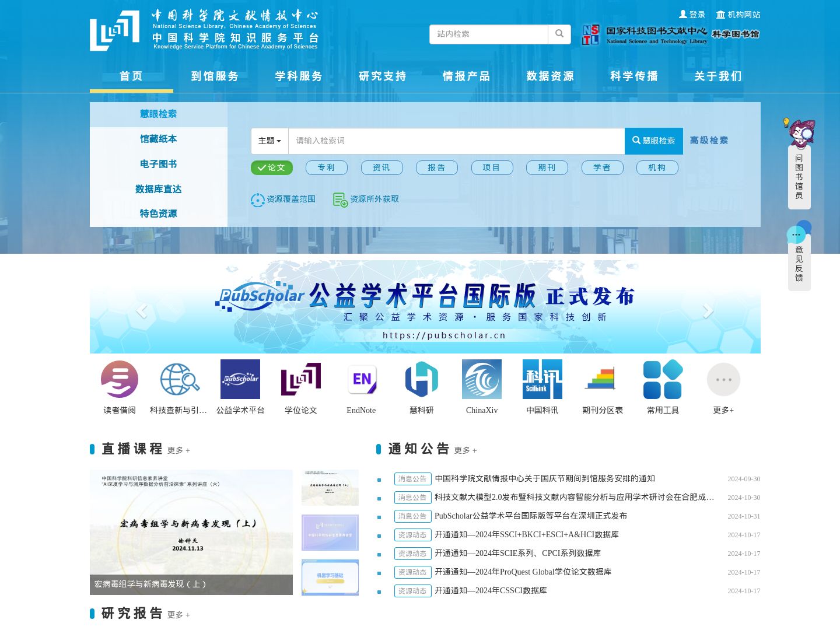This screenshot has width=840, height=630.
Task: Click the 更多+ ellipsis icon
Action: [723, 379]
